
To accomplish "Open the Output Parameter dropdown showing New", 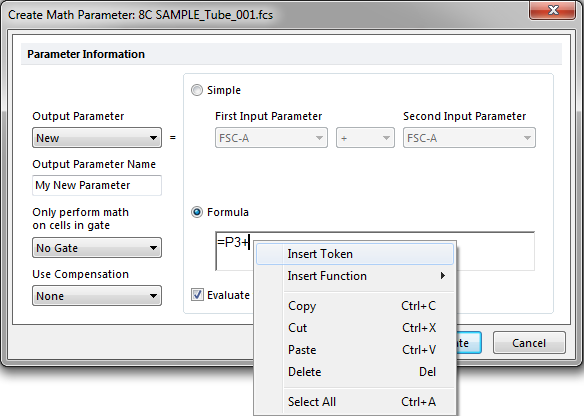I will 97,138.
